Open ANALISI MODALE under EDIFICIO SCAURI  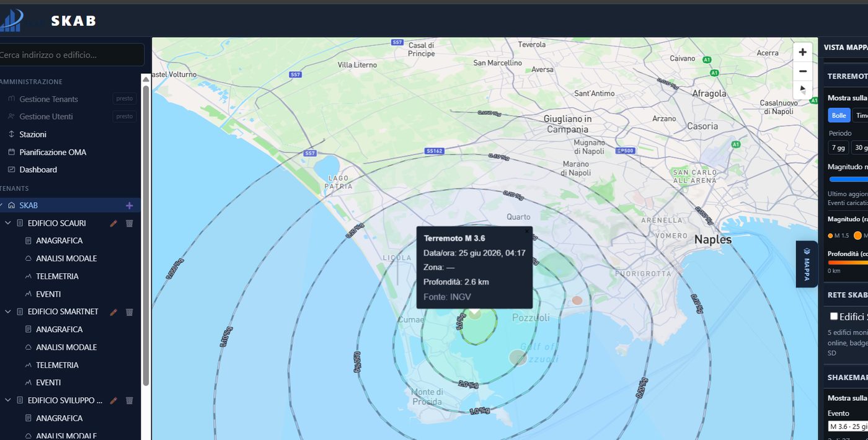pos(66,258)
